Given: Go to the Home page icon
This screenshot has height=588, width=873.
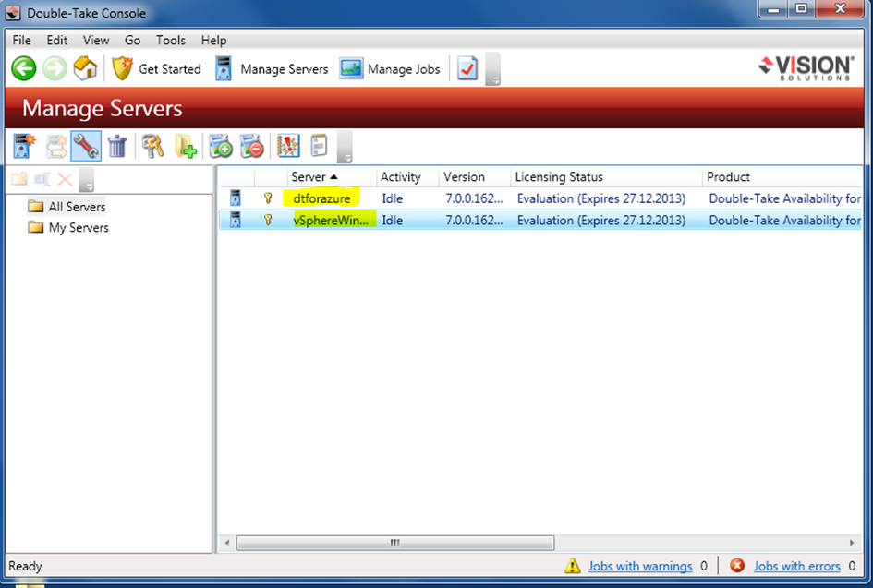Looking at the screenshot, I should 85,68.
